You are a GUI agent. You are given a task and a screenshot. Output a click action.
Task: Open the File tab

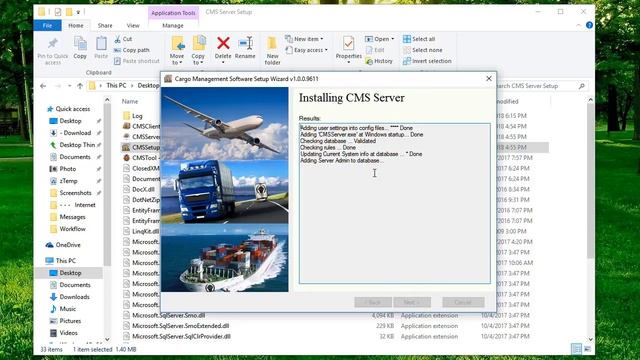47,25
